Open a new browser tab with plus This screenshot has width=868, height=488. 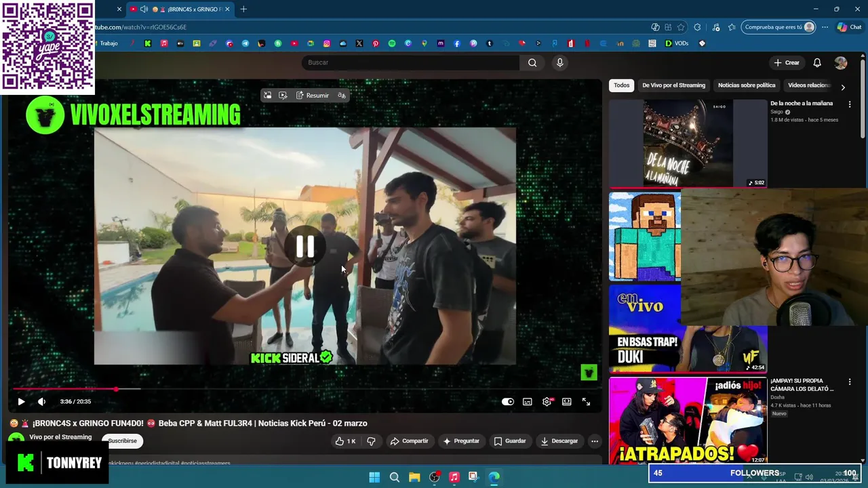click(243, 9)
